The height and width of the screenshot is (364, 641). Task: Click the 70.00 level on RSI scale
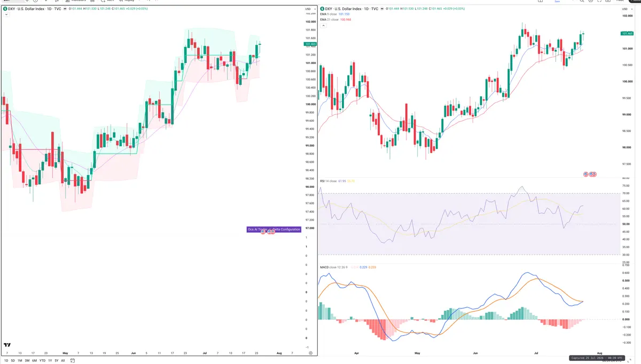pyautogui.click(x=626, y=193)
